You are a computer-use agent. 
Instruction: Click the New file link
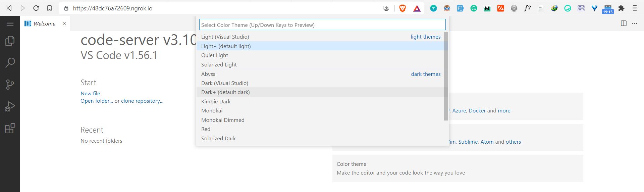(90, 93)
